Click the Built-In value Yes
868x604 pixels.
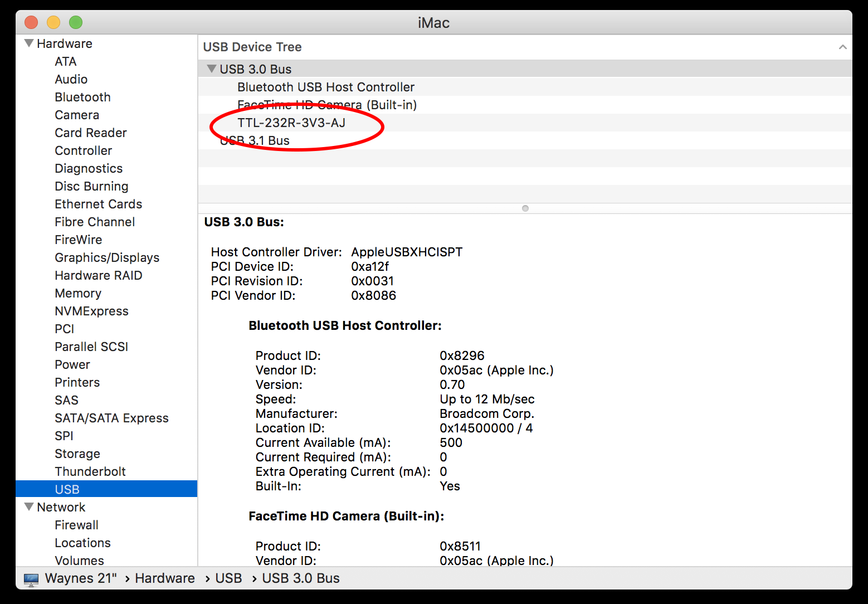[450, 486]
